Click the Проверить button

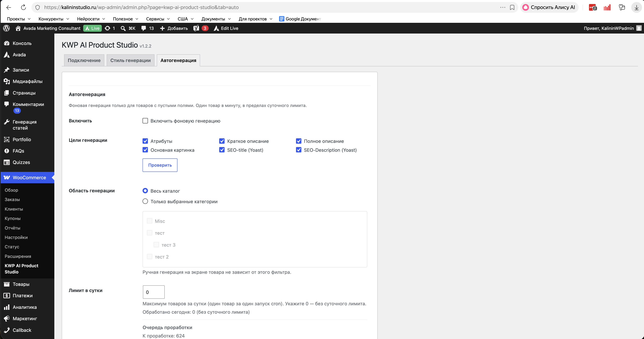[x=160, y=165]
